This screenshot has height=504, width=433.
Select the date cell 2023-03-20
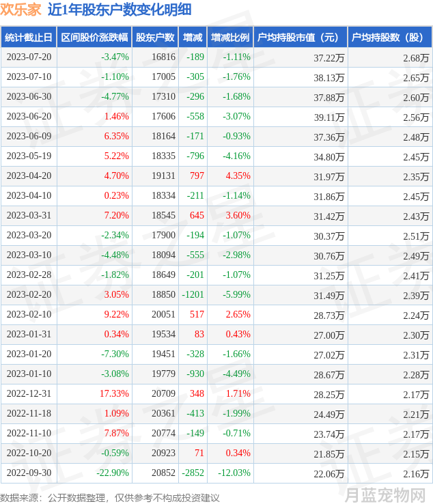pos(29,236)
